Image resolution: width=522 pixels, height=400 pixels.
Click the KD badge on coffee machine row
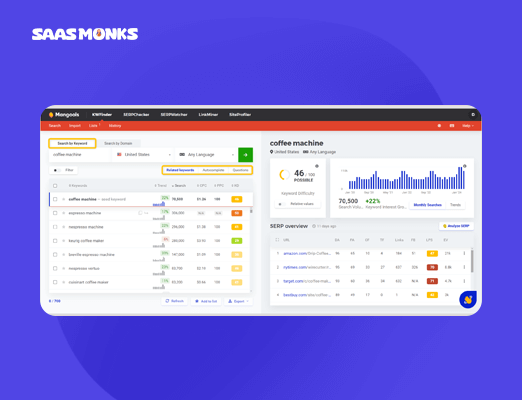coord(237,199)
